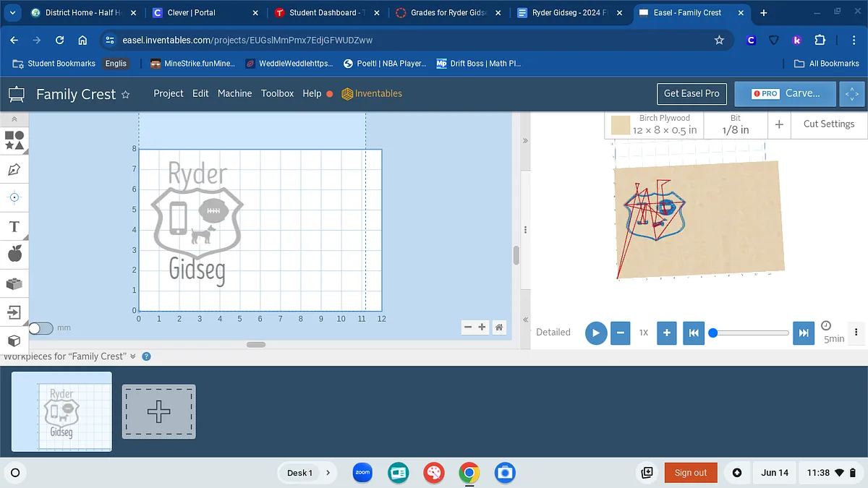Add a new workpiece thumbnail
868x488 pixels.
[x=158, y=411]
